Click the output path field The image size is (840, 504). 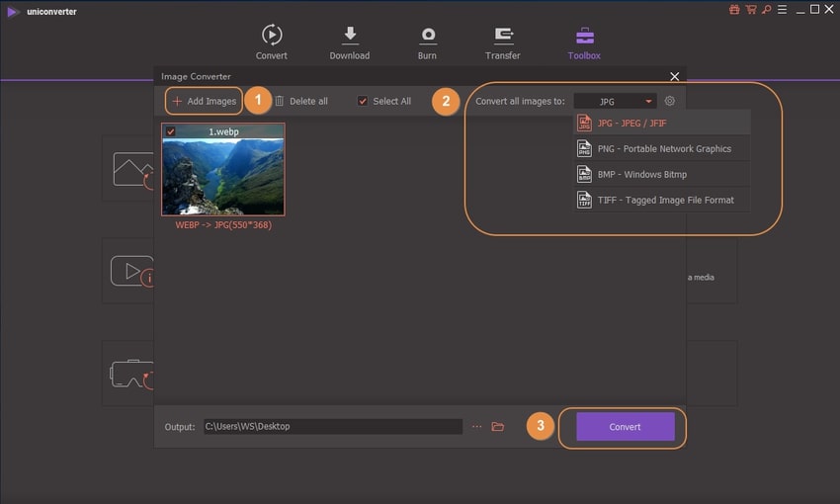click(x=332, y=427)
